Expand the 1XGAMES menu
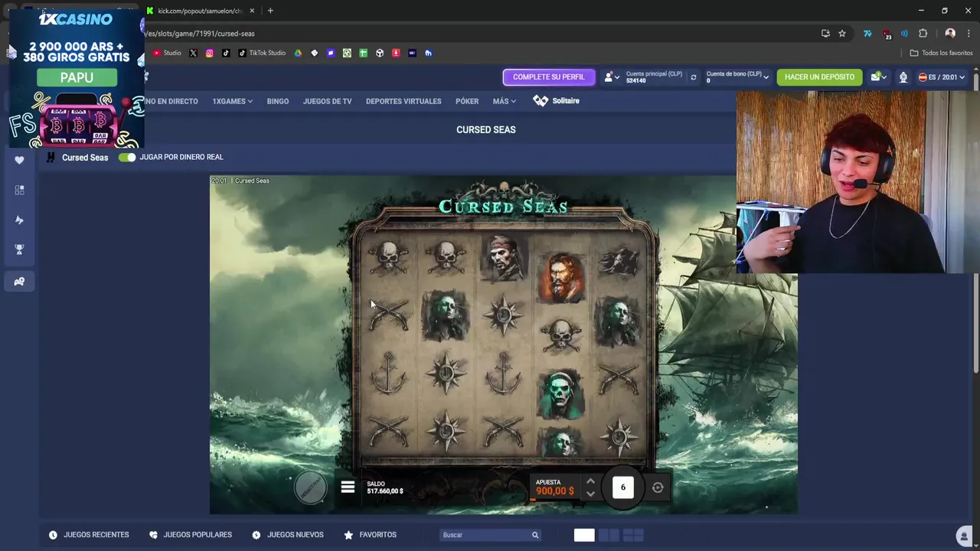Screen dimensions: 980x551 [232, 101]
